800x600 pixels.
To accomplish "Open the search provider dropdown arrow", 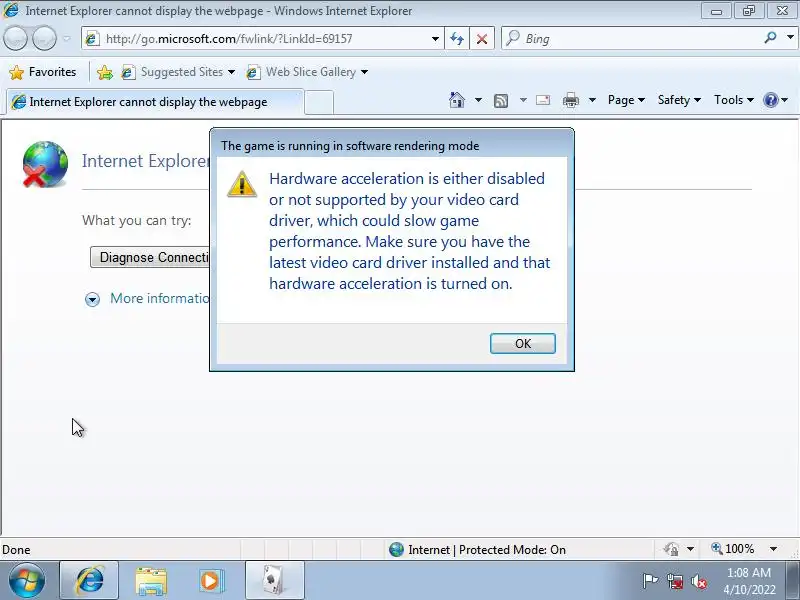I will 790,38.
